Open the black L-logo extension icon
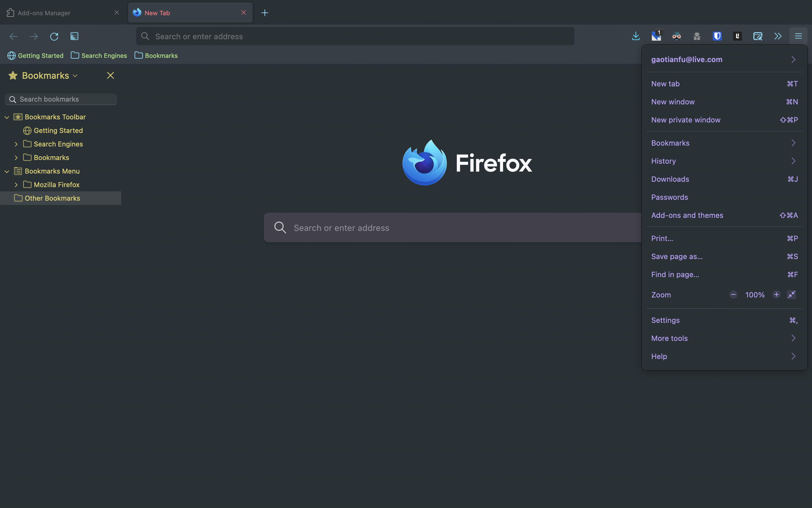This screenshot has height=508, width=812. (x=738, y=36)
